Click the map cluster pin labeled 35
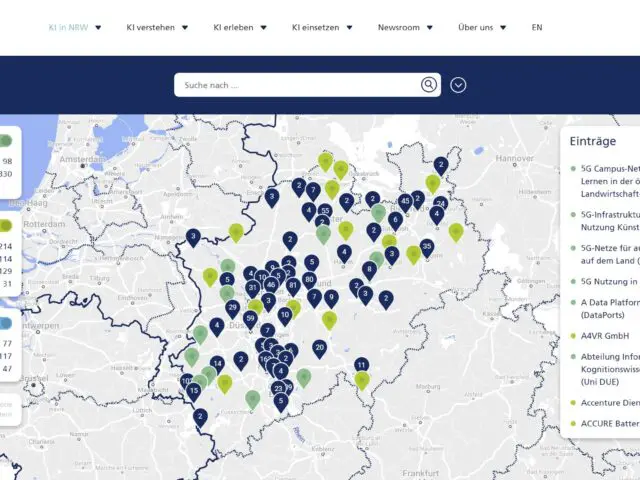 427,245
